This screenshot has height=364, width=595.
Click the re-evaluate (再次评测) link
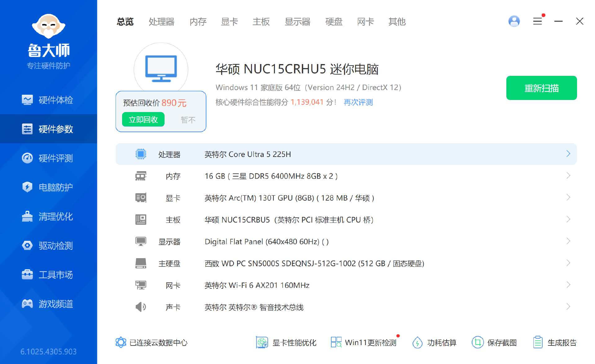358,102
